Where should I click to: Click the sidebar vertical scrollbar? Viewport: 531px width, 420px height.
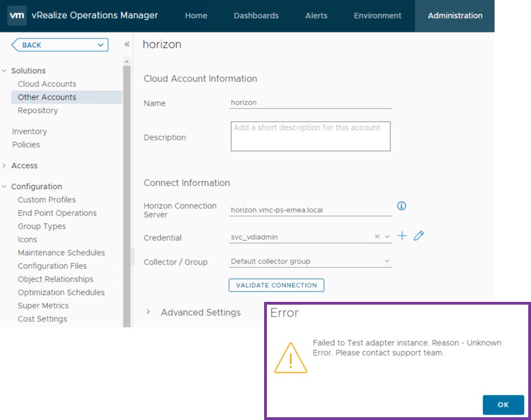pyautogui.click(x=127, y=196)
